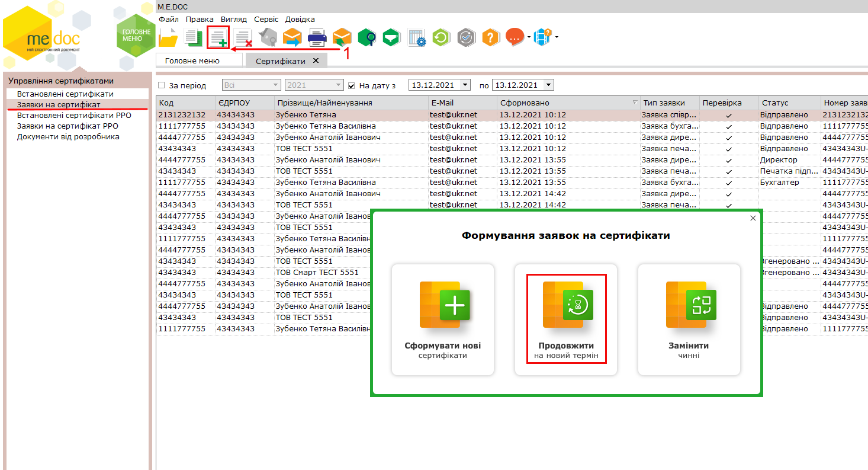The height and width of the screenshot is (470, 868).
Task: Click the green hexagon search icon
Action: [x=367, y=38]
